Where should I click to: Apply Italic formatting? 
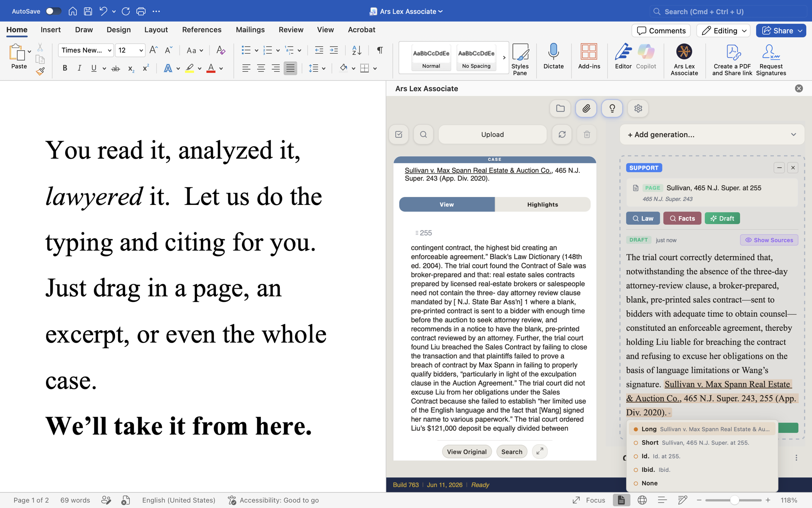pos(79,68)
